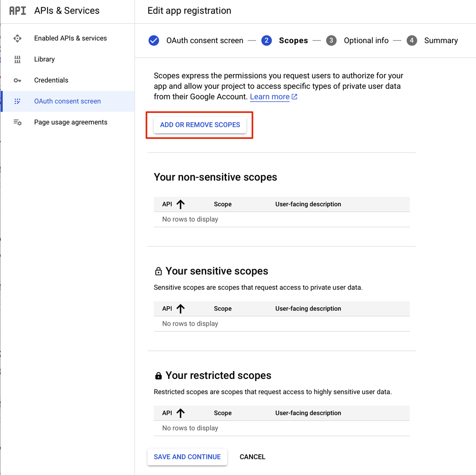Click 'No rows to display' in non-sensitive table
The image size is (476, 475).
coord(190,219)
